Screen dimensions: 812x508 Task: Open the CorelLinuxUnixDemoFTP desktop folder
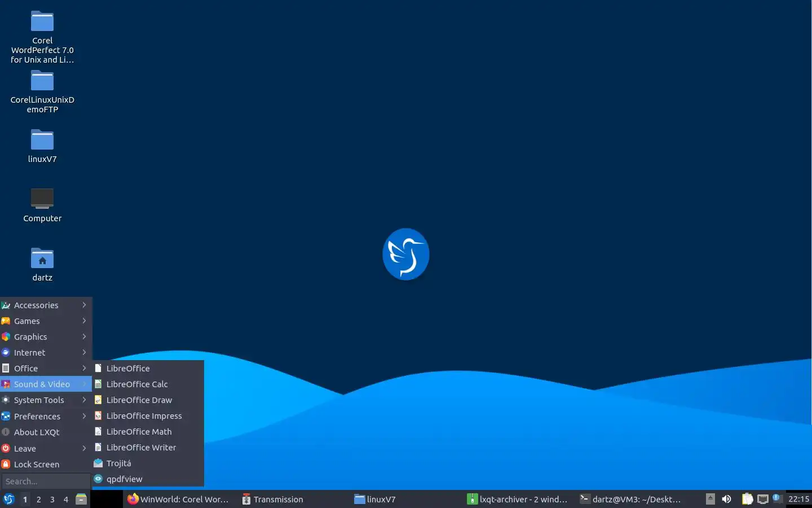42,91
